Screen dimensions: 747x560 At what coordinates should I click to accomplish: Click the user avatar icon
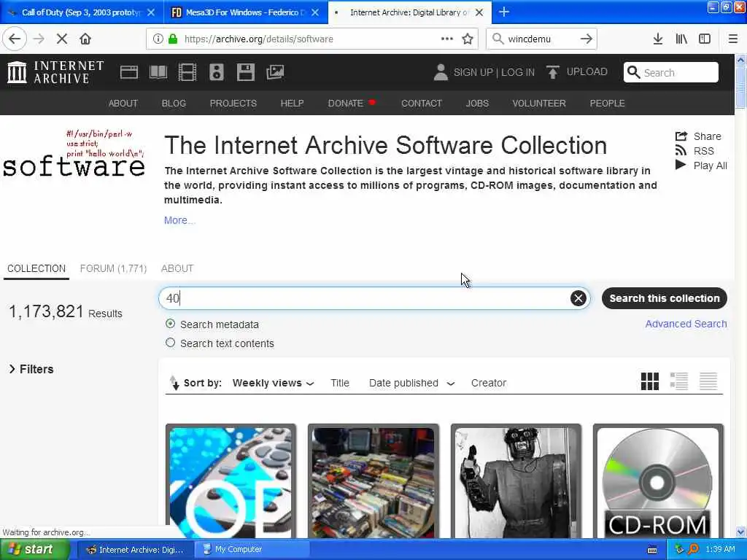click(441, 72)
